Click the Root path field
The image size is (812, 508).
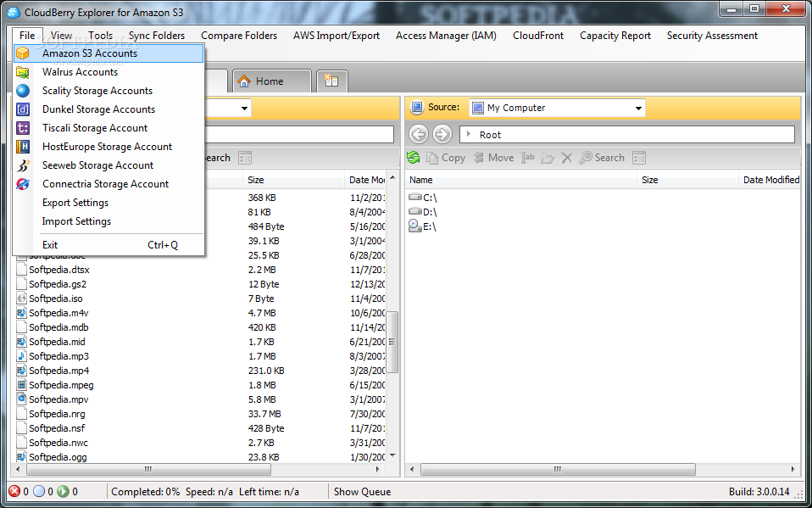627,135
